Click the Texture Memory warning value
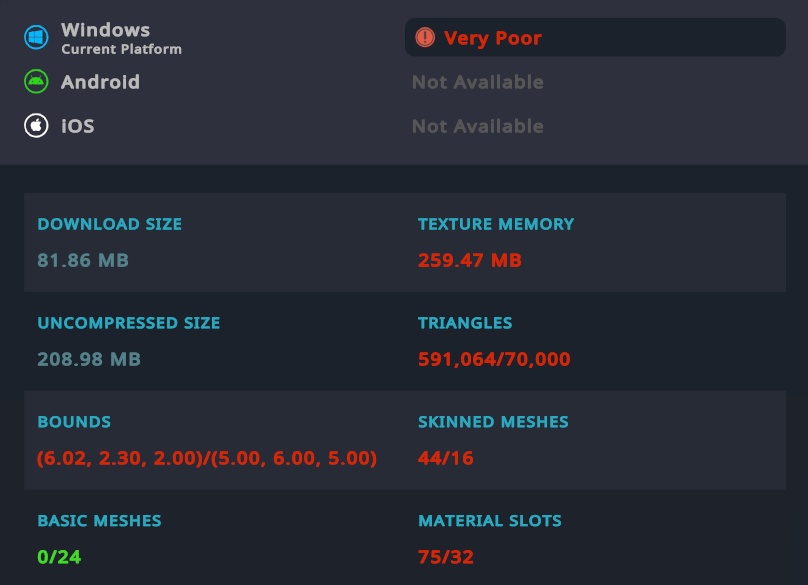 [x=470, y=260]
